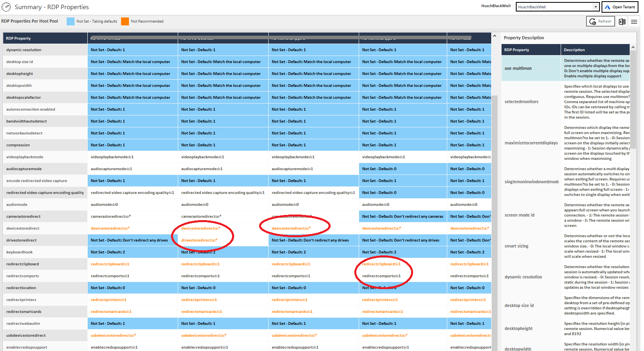Select the dynamic resolution property row label
The height and width of the screenshot is (351, 644).
click(24, 50)
